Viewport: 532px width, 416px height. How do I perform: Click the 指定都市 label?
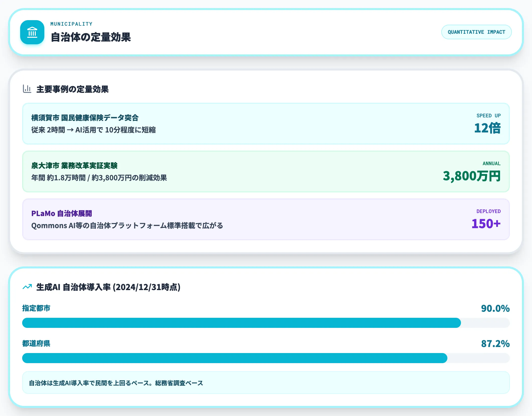(x=36, y=308)
